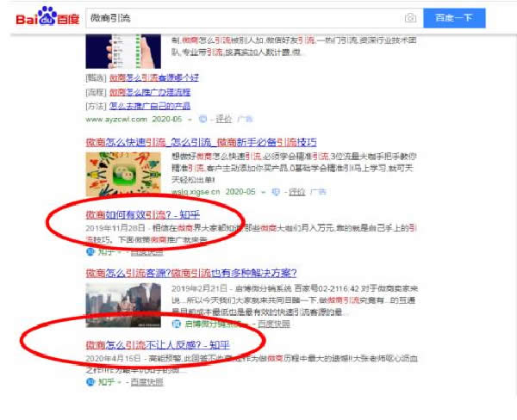This screenshot has width=517, height=420.
Task: Expand dropdown arrow beside wsiq.xigse.cn 2020-05
Action: (x=268, y=191)
